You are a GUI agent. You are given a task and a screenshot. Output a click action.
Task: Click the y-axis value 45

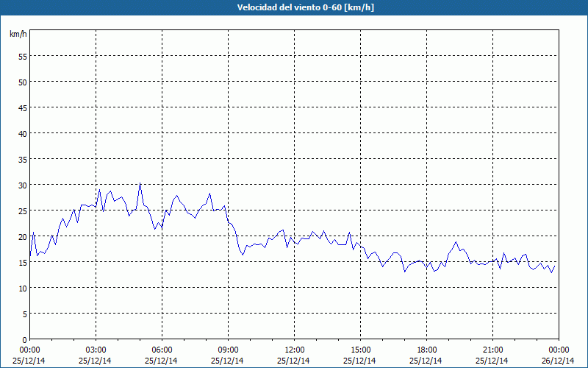tap(23, 108)
